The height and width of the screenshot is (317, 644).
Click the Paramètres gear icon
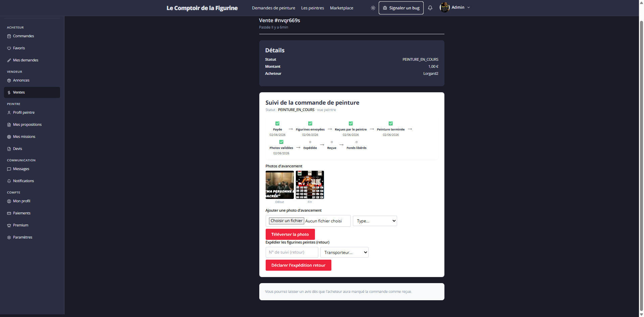[9, 237]
